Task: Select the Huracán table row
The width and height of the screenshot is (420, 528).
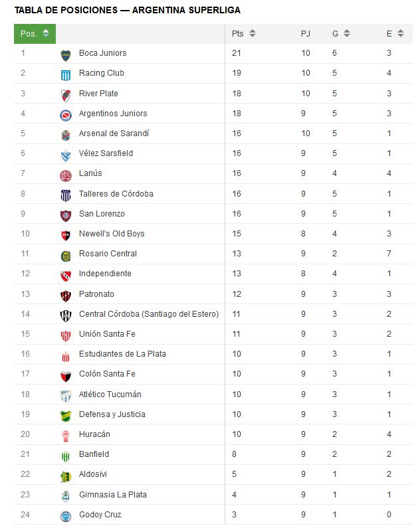Action: pyautogui.click(x=213, y=434)
